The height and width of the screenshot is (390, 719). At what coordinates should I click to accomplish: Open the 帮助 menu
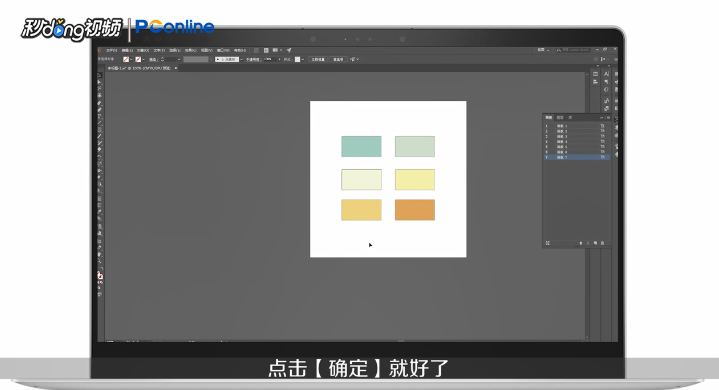point(240,50)
